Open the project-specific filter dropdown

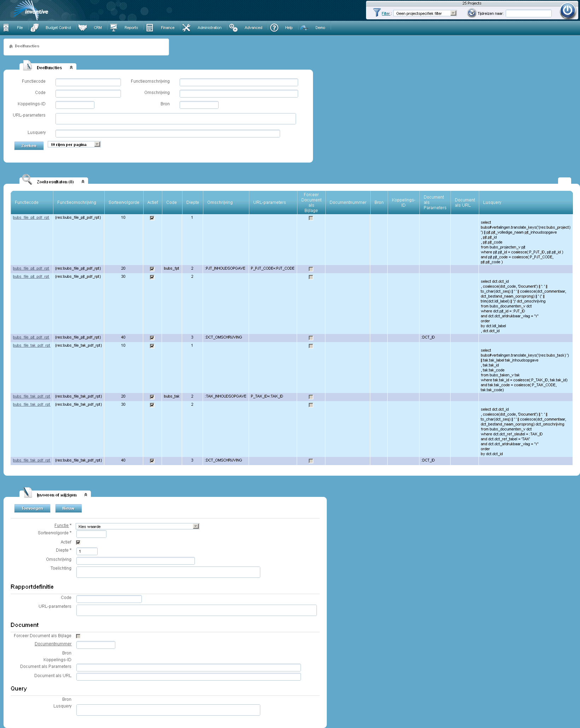coord(425,13)
